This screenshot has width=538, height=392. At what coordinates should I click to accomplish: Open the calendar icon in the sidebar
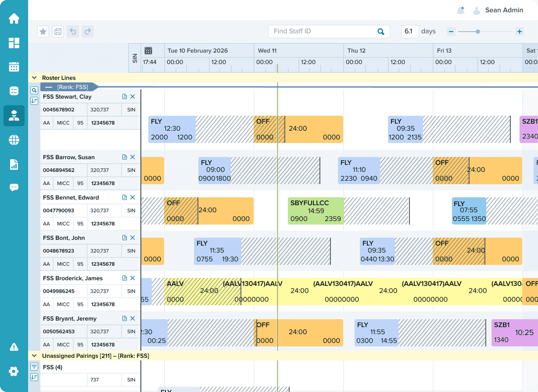point(14,67)
